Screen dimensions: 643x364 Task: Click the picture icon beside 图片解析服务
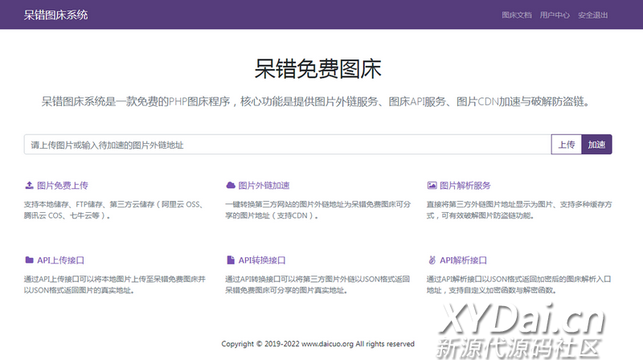[432, 185]
